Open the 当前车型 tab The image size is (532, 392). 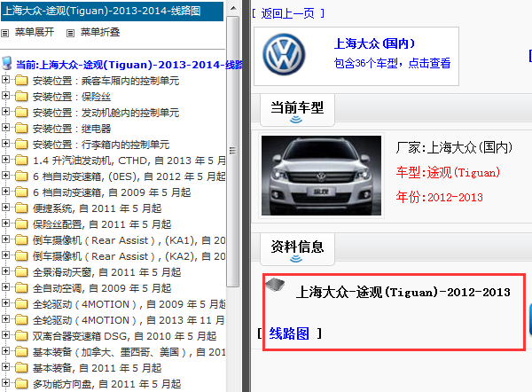297,110
